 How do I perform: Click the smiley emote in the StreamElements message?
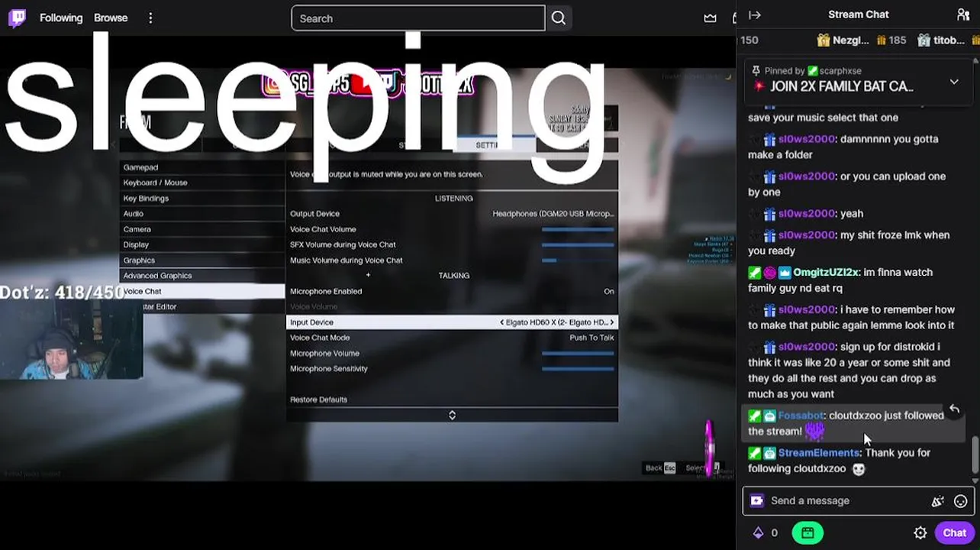click(858, 469)
